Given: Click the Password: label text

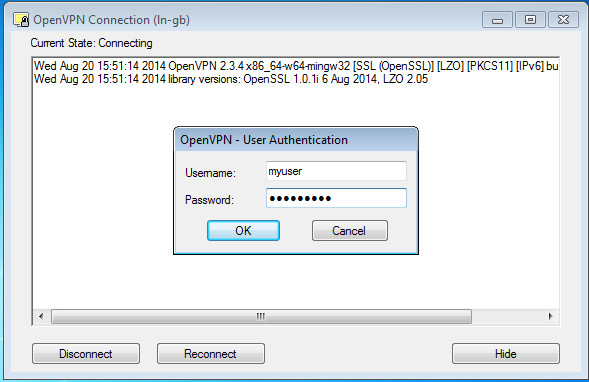Looking at the screenshot, I should tap(209, 200).
